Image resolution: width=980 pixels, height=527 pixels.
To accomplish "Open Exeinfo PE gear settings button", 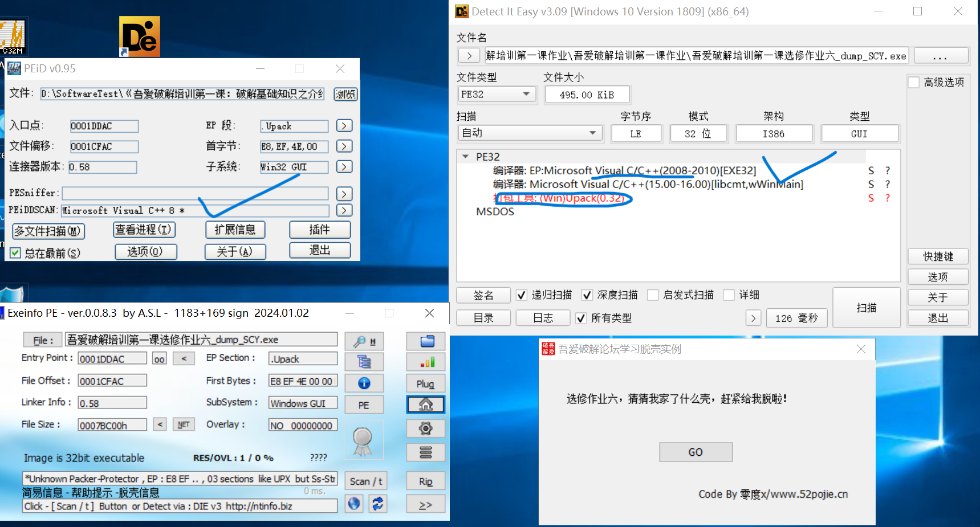I will 426,428.
